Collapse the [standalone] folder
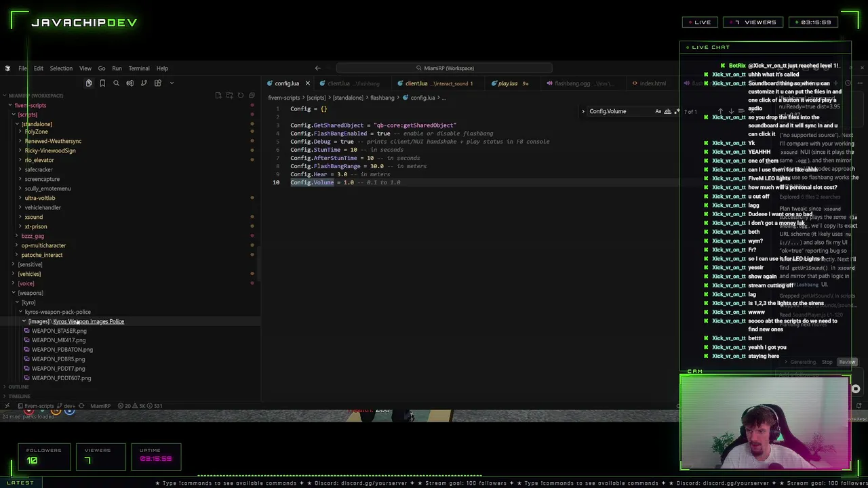 pos(17,124)
